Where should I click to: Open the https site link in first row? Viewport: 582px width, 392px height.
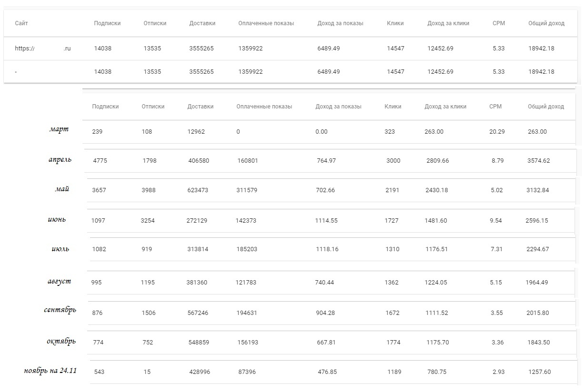tap(43, 48)
